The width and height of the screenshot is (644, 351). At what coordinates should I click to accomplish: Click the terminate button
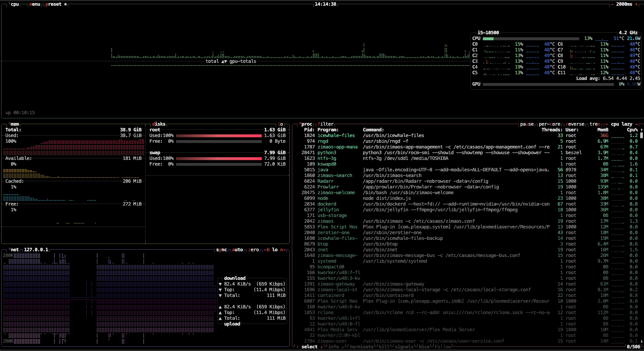click(x=362, y=347)
